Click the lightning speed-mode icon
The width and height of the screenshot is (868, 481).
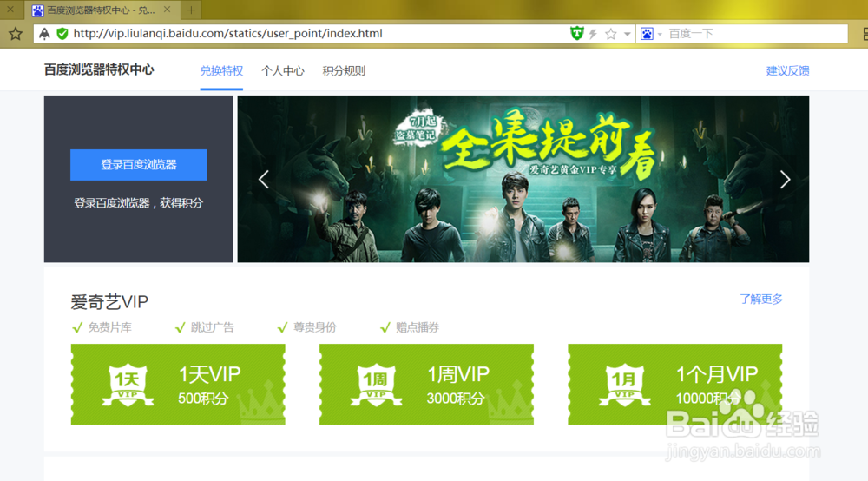click(594, 34)
